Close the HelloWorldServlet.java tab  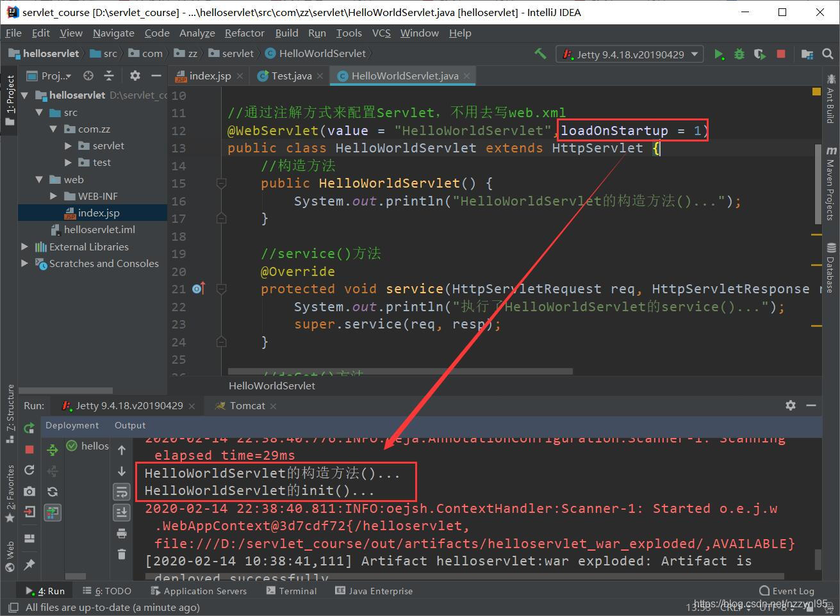pos(467,76)
